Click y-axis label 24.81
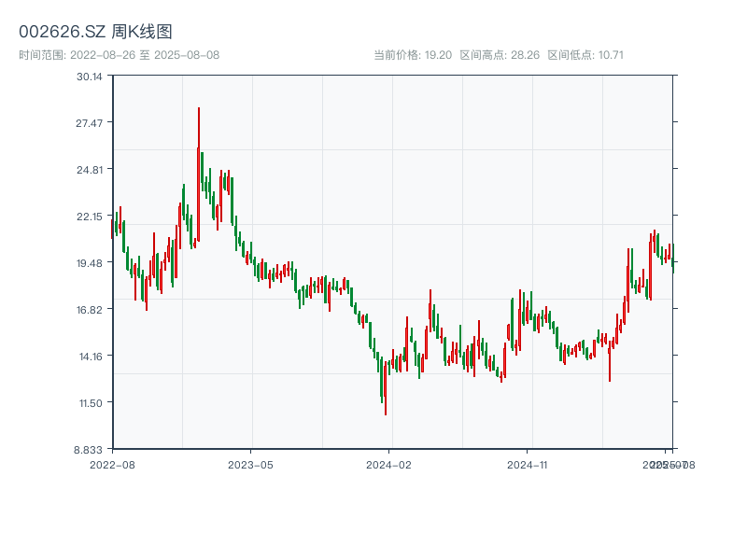 click(90, 170)
